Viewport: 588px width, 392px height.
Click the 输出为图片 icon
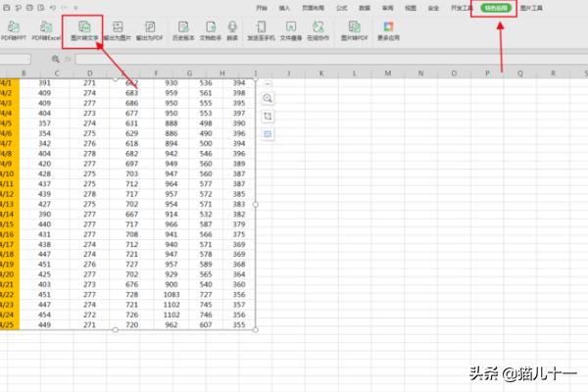pyautogui.click(x=117, y=28)
